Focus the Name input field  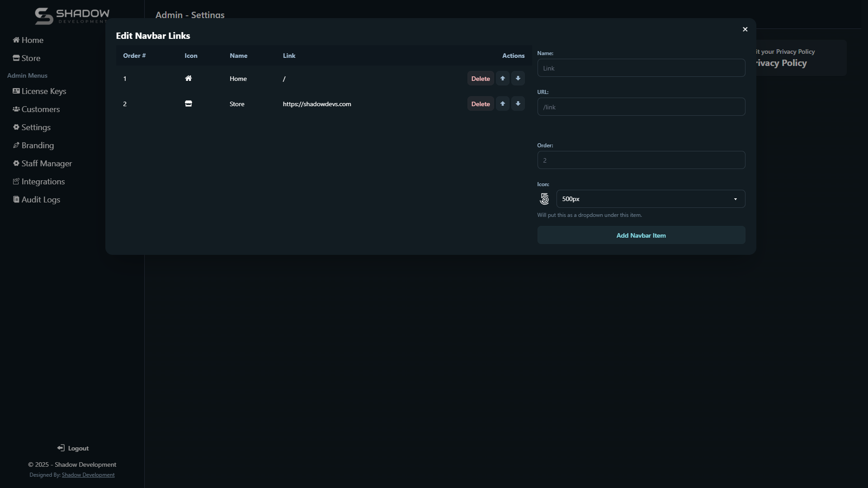point(641,68)
